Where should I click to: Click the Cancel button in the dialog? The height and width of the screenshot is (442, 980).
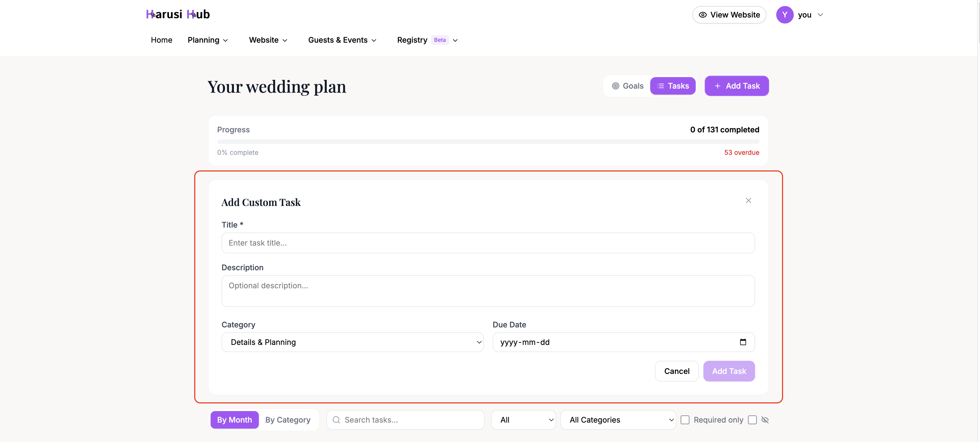point(677,371)
